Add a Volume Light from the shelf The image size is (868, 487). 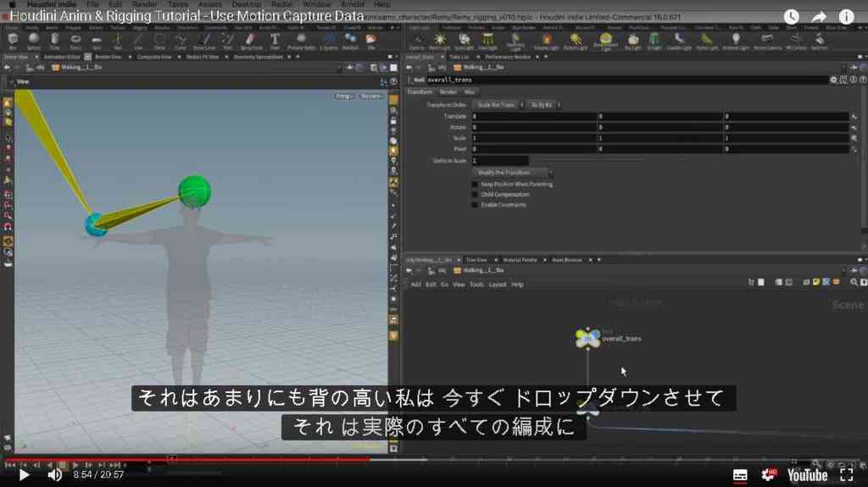click(x=547, y=41)
